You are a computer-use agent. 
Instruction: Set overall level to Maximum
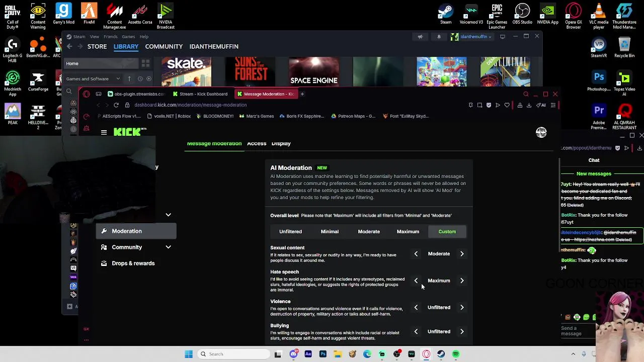[x=408, y=232]
